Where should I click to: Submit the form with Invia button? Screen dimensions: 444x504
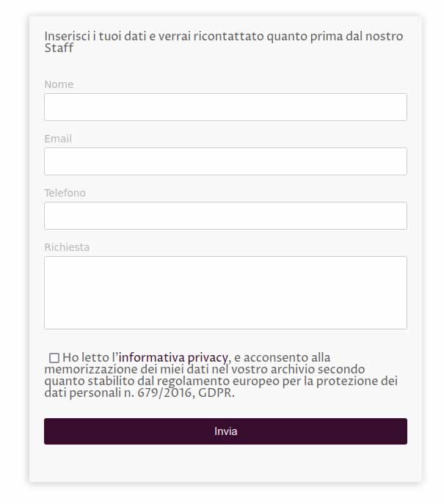pyautogui.click(x=225, y=431)
